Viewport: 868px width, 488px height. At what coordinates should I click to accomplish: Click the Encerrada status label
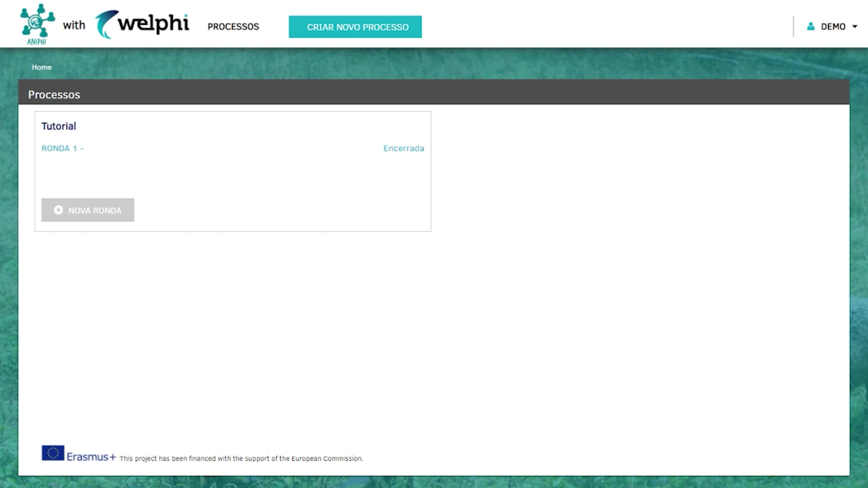(404, 148)
